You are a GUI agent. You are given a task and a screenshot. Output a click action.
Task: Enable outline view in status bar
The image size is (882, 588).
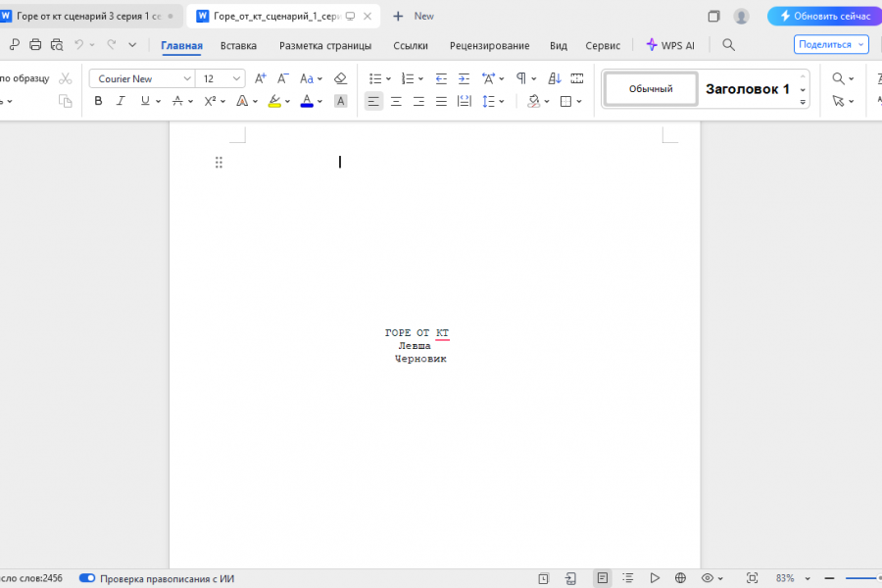tap(628, 578)
